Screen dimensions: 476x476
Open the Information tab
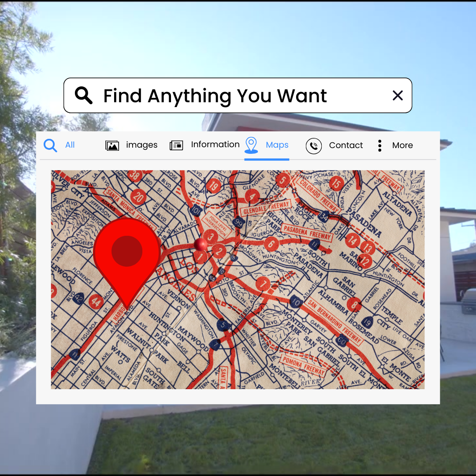(x=215, y=145)
